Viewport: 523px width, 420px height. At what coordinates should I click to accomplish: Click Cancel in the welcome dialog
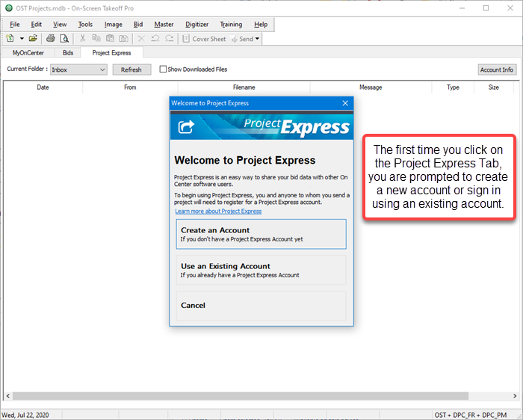pos(261,306)
